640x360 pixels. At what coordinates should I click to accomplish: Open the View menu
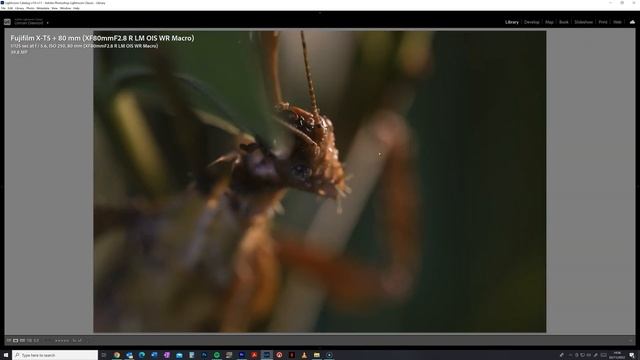click(54, 8)
